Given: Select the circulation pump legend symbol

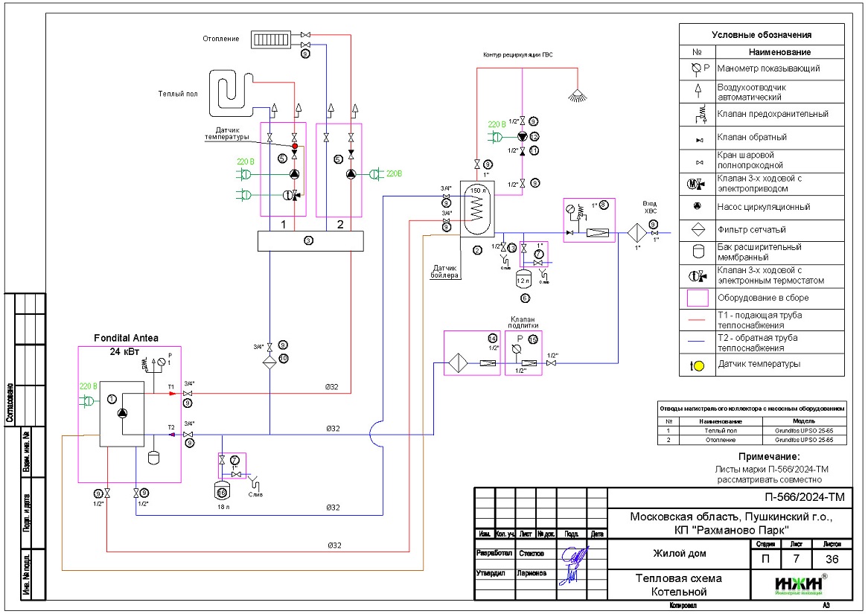Looking at the screenshot, I should (697, 207).
